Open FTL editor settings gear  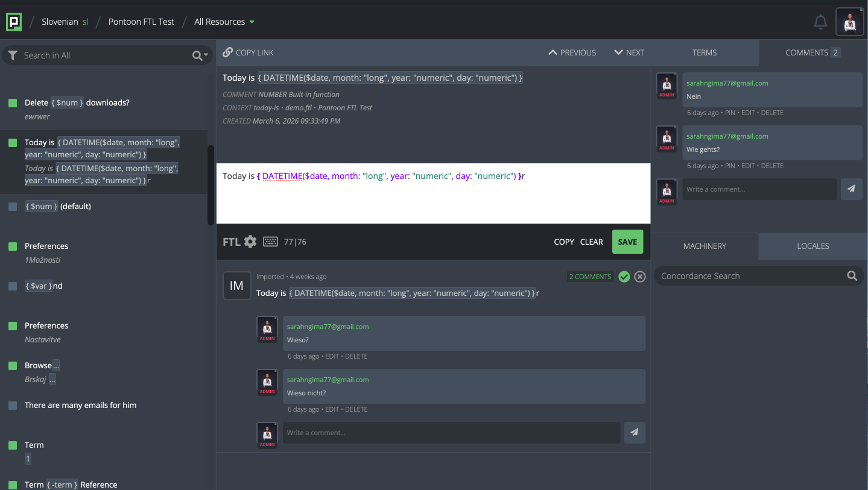(x=250, y=242)
